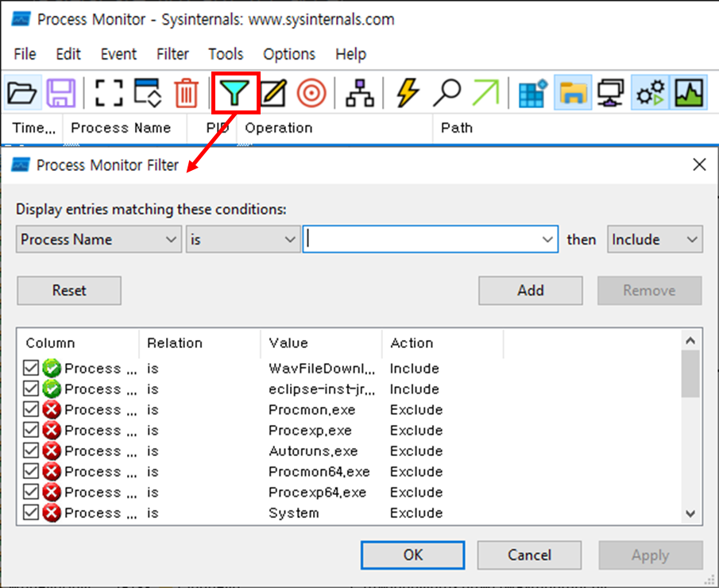Screen dimensions: 719x588
Task: Toggle the Show Network Activity icon
Action: pyautogui.click(x=611, y=93)
